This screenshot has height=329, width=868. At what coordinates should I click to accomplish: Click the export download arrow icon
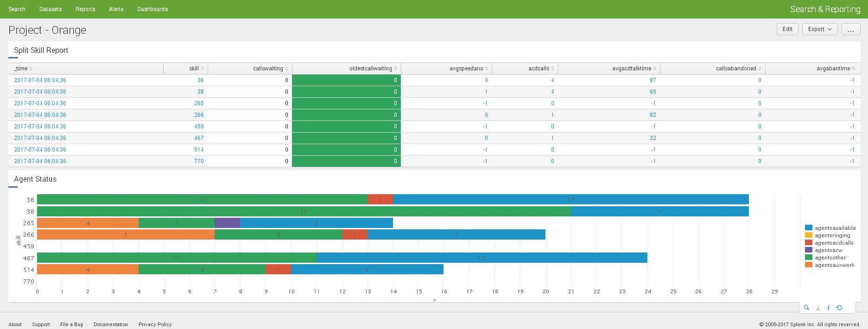(818, 308)
